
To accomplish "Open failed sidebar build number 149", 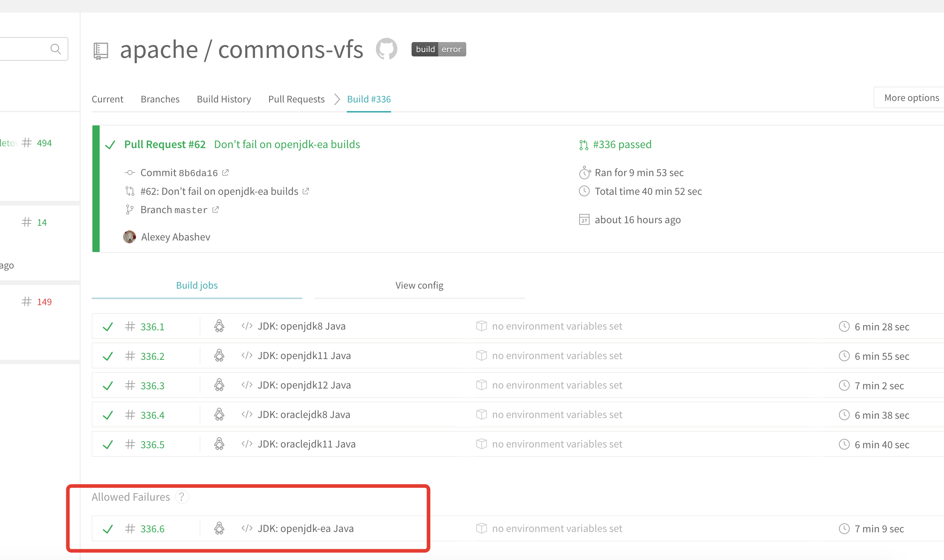I will coord(44,302).
